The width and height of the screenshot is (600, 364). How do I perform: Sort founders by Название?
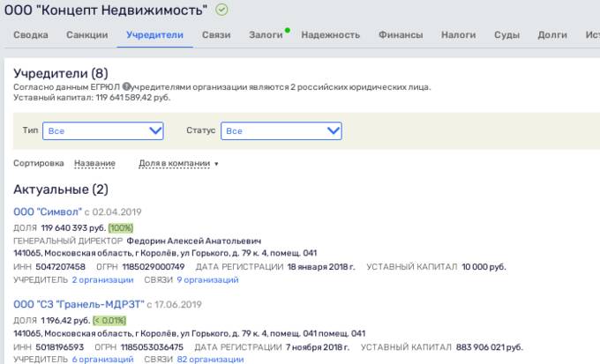point(94,163)
